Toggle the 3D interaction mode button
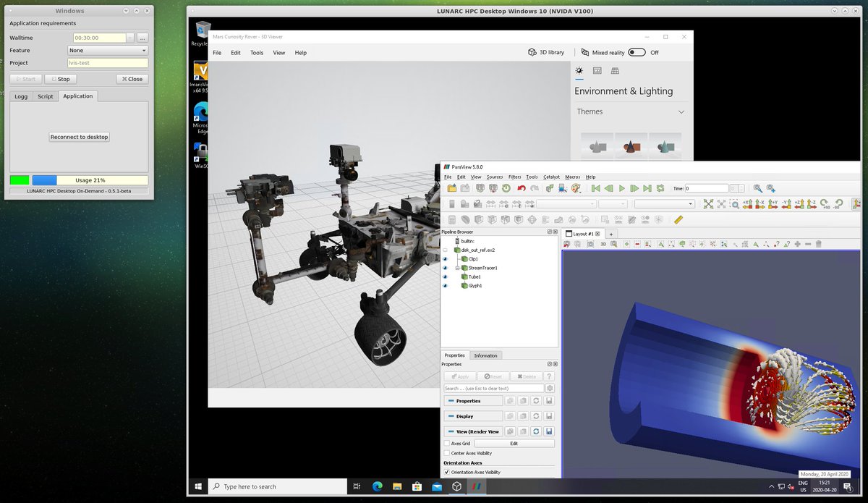 (x=603, y=244)
